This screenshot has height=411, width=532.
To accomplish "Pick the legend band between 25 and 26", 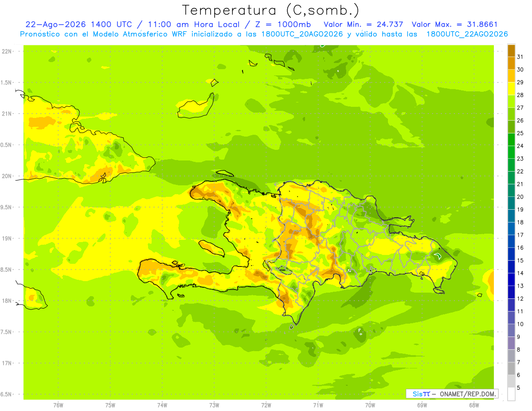I will coord(511,127).
